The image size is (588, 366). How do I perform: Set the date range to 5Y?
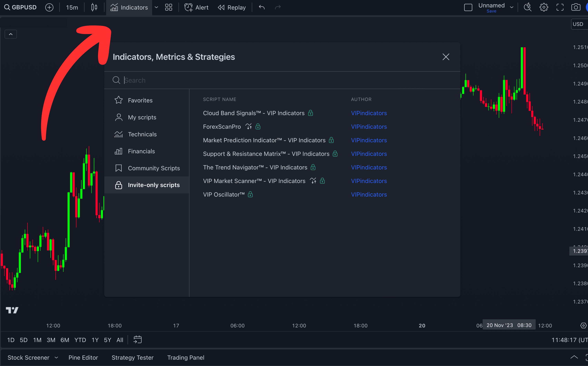[x=107, y=340]
